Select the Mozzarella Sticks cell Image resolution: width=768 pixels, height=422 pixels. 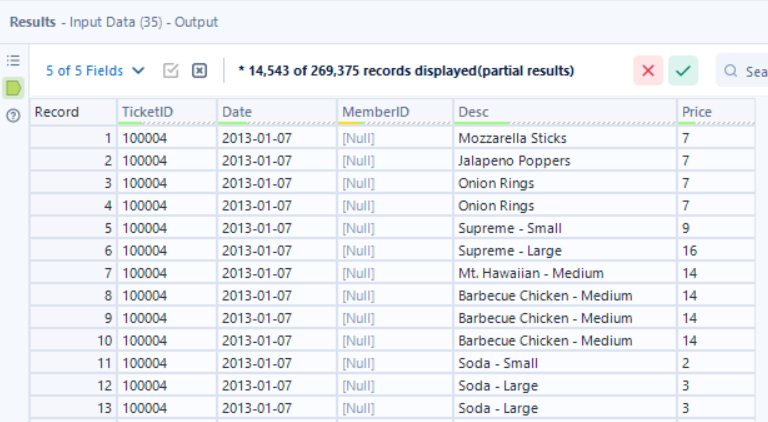512,138
